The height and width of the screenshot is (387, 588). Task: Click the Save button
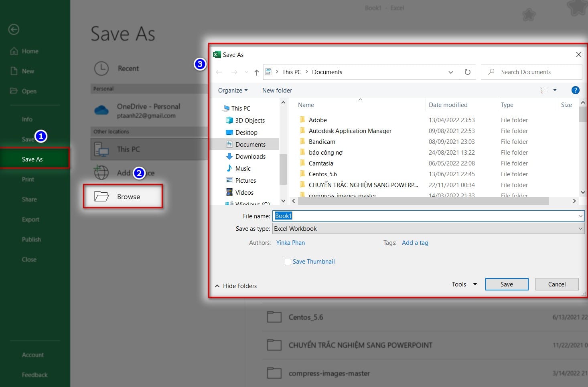506,284
